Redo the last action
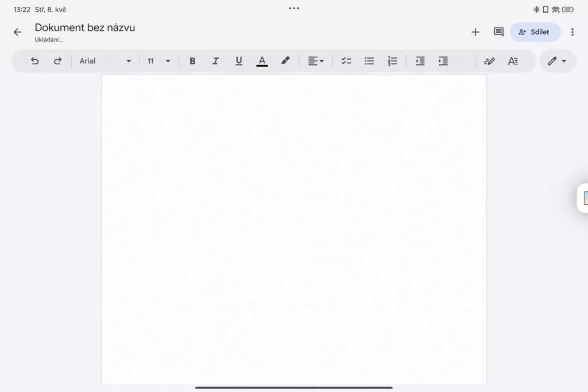The image size is (588, 392). click(57, 61)
